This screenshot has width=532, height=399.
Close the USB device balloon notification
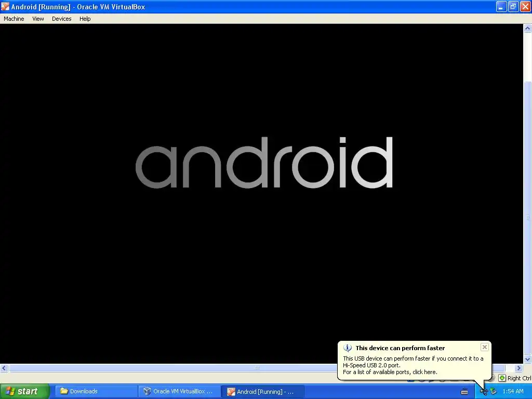click(x=485, y=347)
